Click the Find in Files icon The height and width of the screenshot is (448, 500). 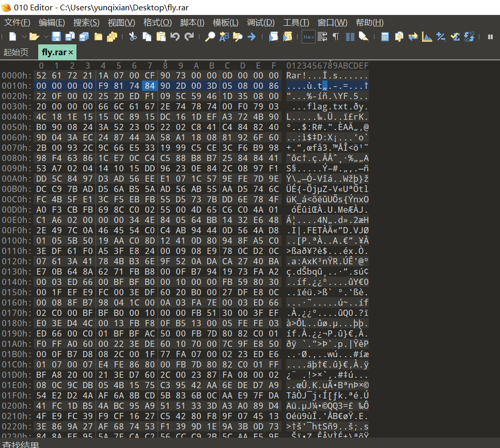coord(238,37)
